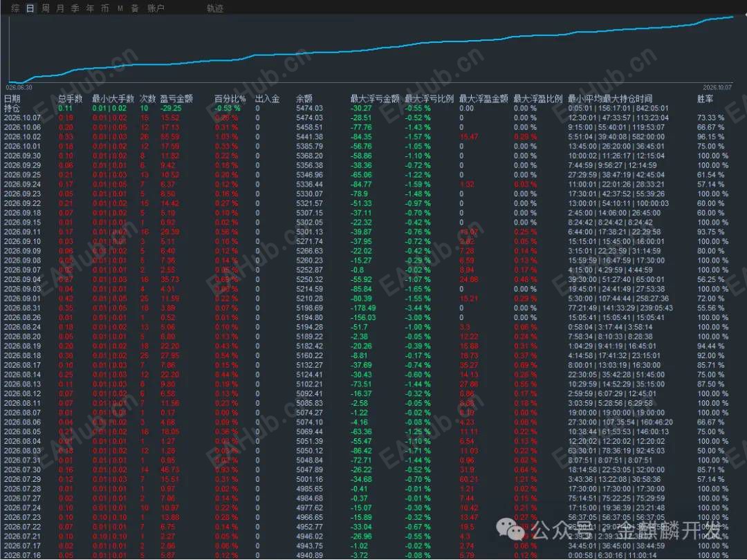Screen dimensions: 747x560
Task: Click balance value 5001.16
Action: [309, 479]
